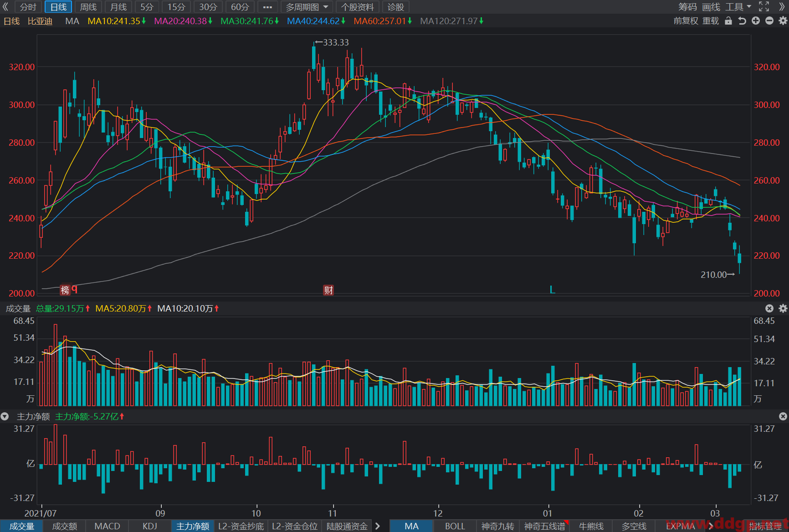Click the 前复权 adjustment button

686,21
